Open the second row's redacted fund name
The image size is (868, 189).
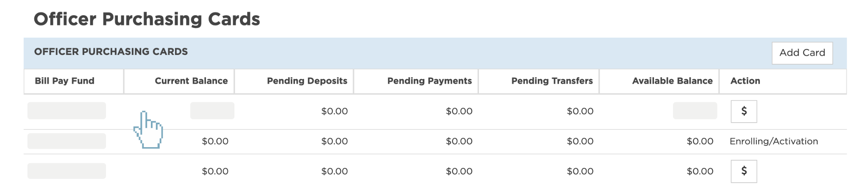[67, 141]
